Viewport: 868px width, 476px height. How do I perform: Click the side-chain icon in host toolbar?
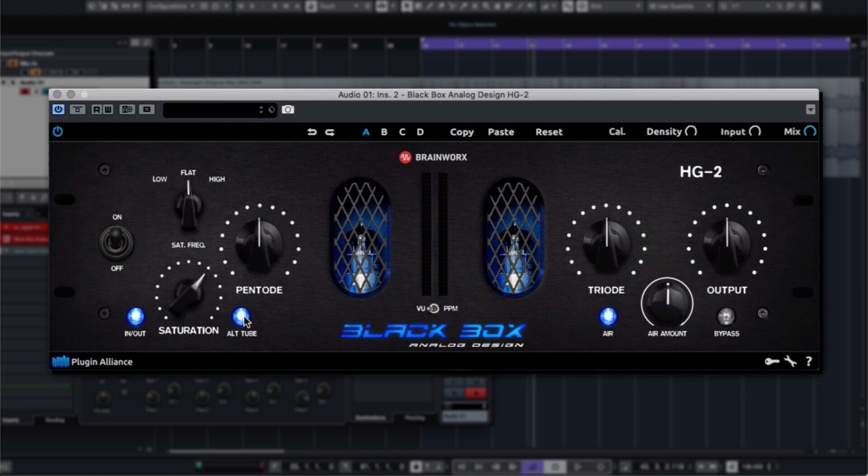click(x=77, y=109)
